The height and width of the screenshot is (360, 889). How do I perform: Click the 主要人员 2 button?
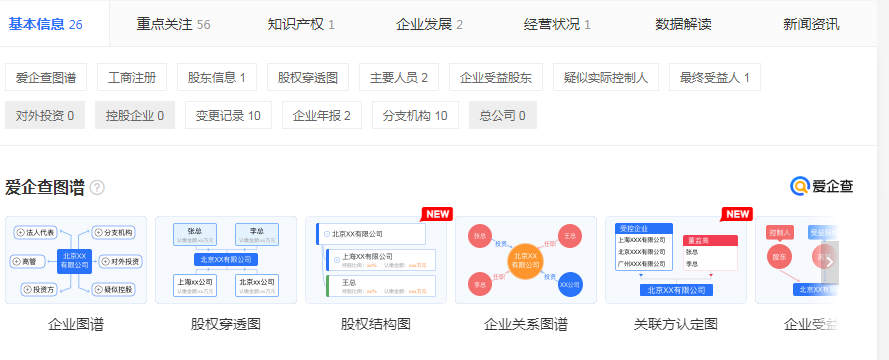[399, 78]
